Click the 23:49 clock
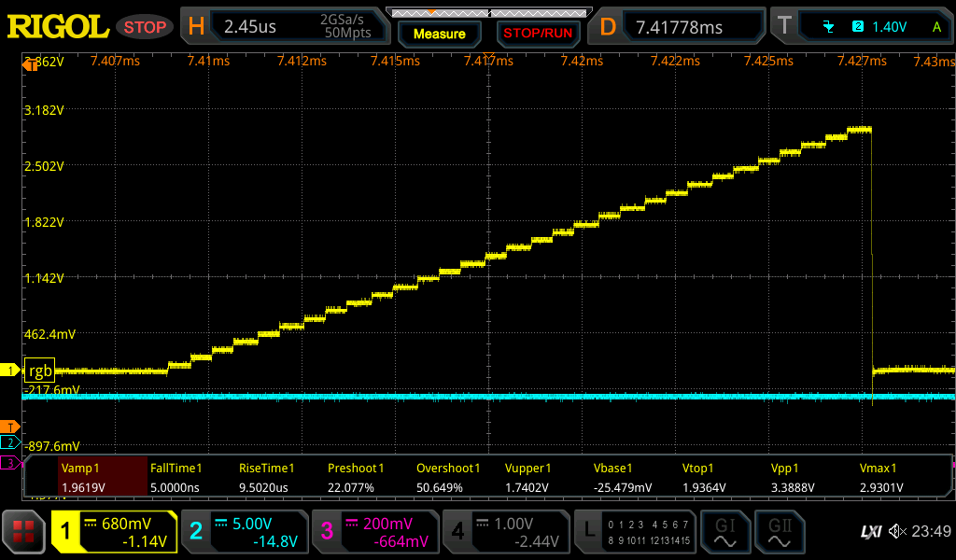The height and width of the screenshot is (560, 956). coord(931,531)
